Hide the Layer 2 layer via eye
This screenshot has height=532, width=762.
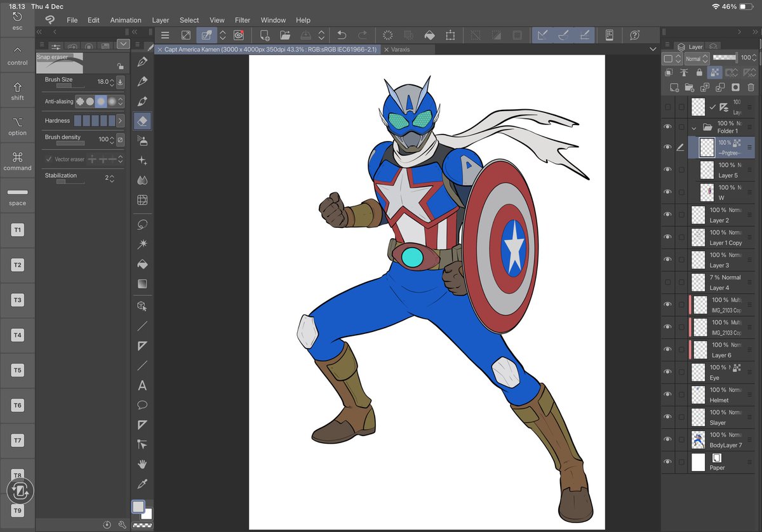[667, 215]
